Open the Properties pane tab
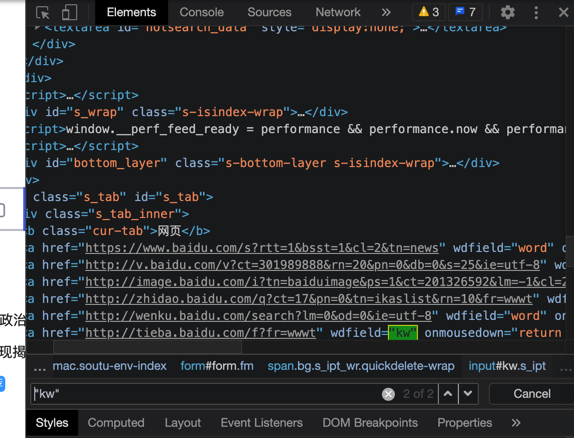Image resolution: width=574 pixels, height=438 pixels. tap(465, 423)
